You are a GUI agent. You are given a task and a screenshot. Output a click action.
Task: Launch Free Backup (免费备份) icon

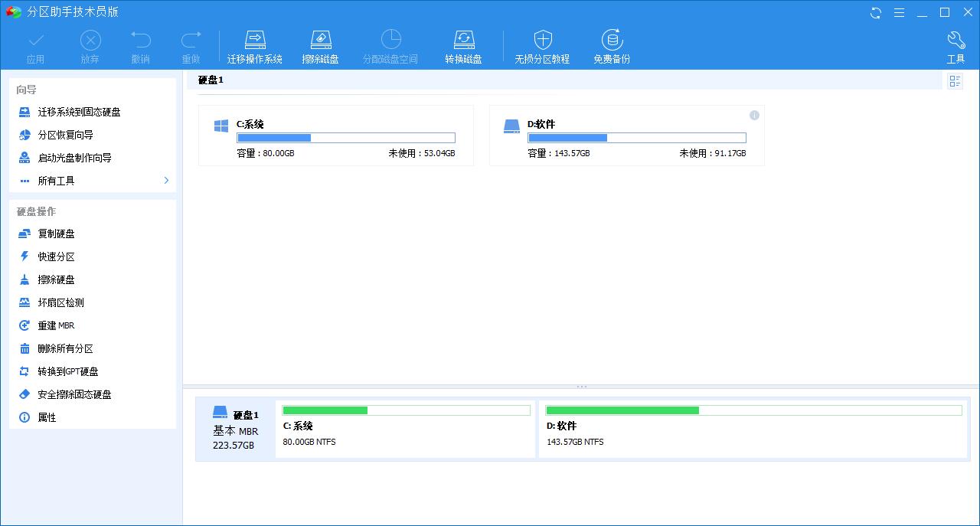pyautogui.click(x=612, y=40)
